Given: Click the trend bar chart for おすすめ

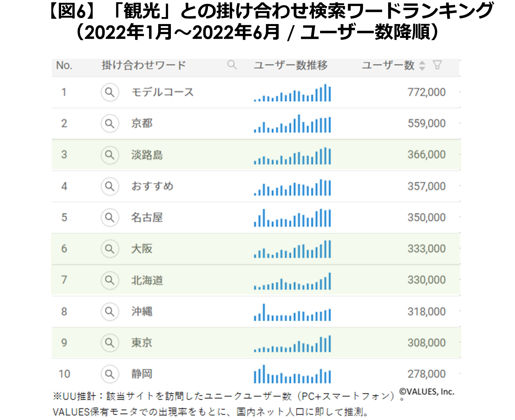Looking at the screenshot, I should pos(292,187).
